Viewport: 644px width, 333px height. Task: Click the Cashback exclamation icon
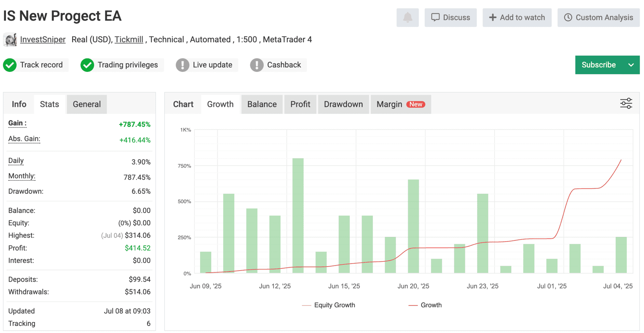[257, 65]
